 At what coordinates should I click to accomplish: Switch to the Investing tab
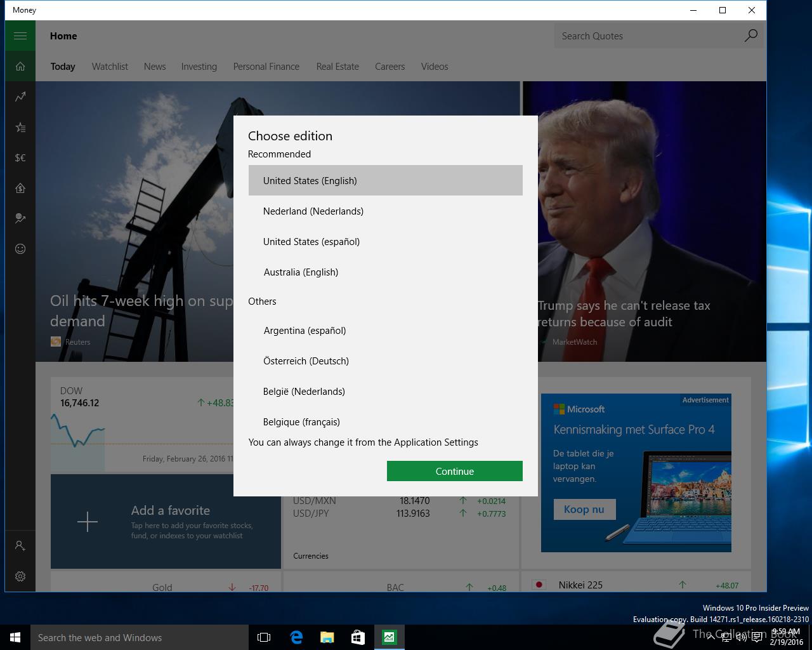pyautogui.click(x=199, y=66)
